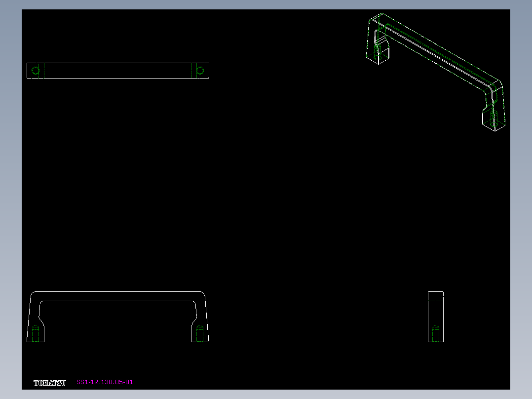Select the top view bar drawing
This screenshot has width=532, height=399.
click(118, 70)
